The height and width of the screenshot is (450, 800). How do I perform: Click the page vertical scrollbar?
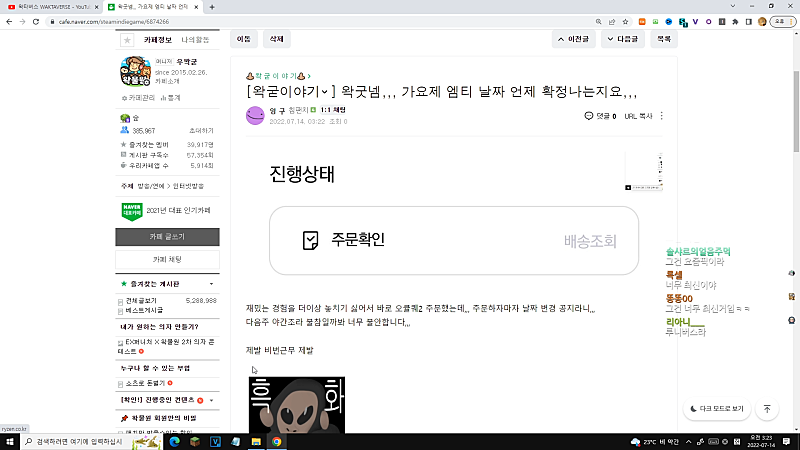[x=796, y=111]
